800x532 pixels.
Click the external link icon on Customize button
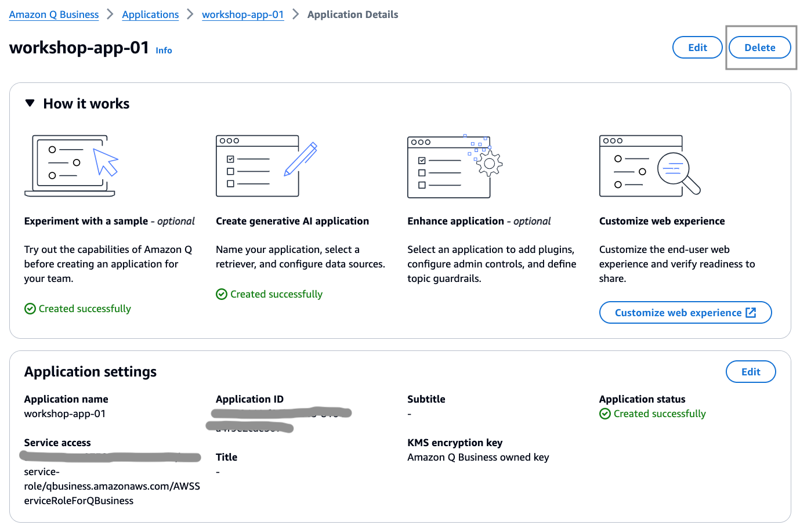pyautogui.click(x=751, y=313)
